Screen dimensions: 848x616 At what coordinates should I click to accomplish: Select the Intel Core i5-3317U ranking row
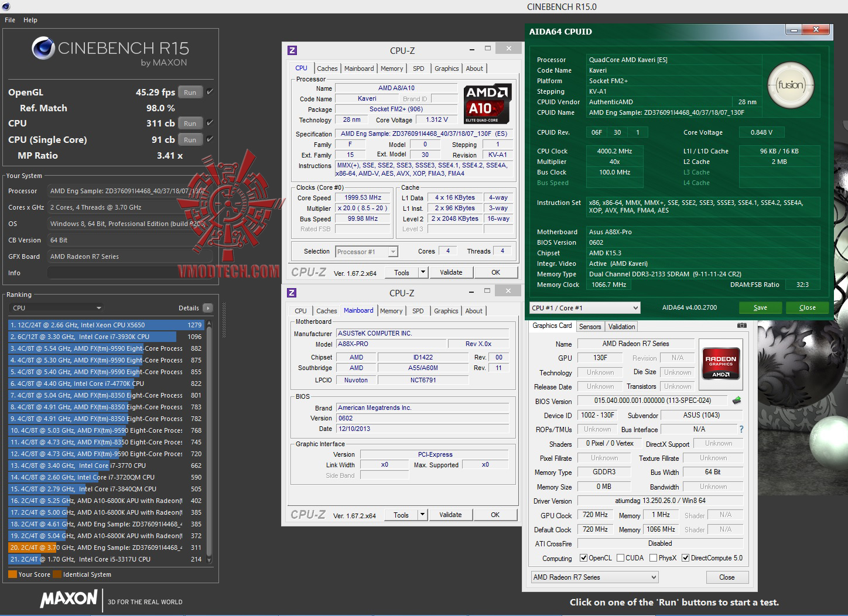(106, 559)
